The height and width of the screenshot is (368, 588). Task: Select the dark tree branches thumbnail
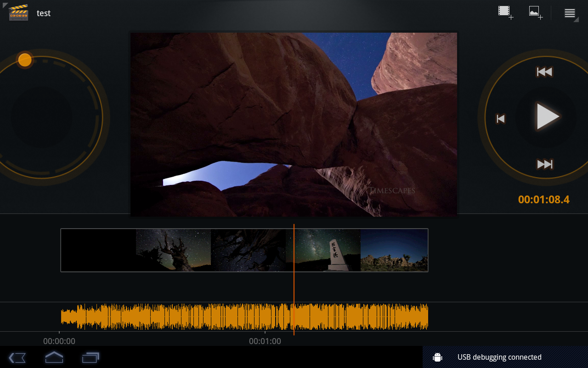coord(248,250)
